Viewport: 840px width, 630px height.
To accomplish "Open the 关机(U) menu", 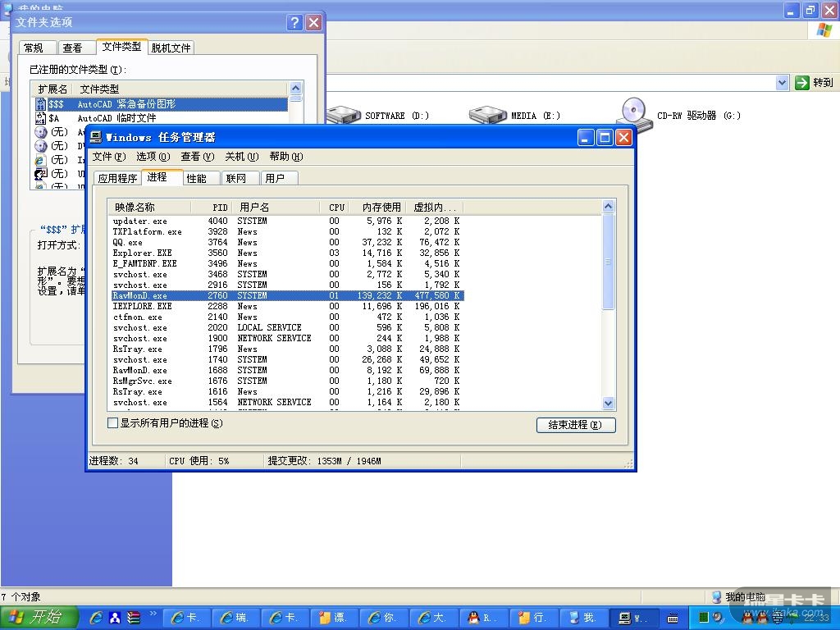I will click(241, 157).
